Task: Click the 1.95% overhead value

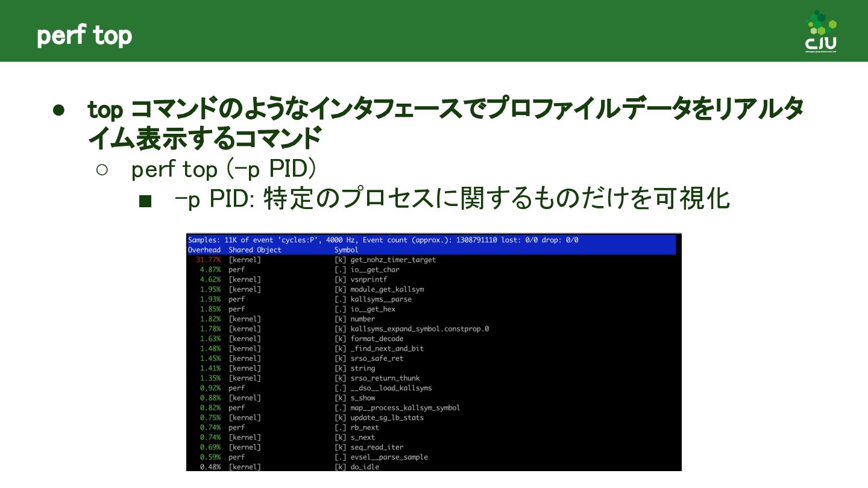Action: click(210, 289)
